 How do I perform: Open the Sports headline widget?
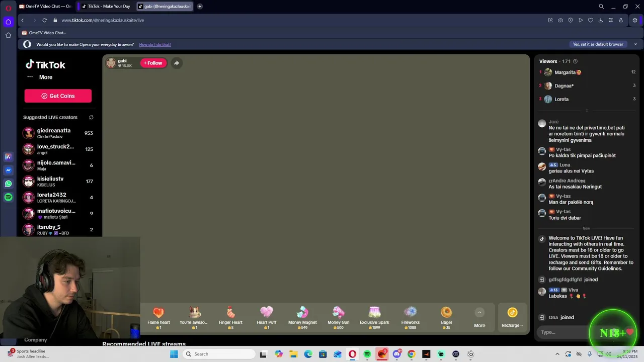pyautogui.click(x=29, y=354)
